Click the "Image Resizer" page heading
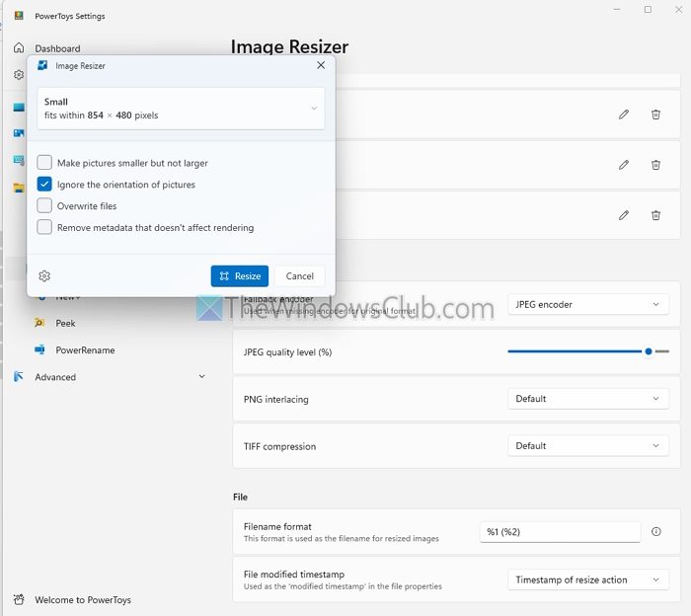Screen dimensions: 691x616 (289, 46)
